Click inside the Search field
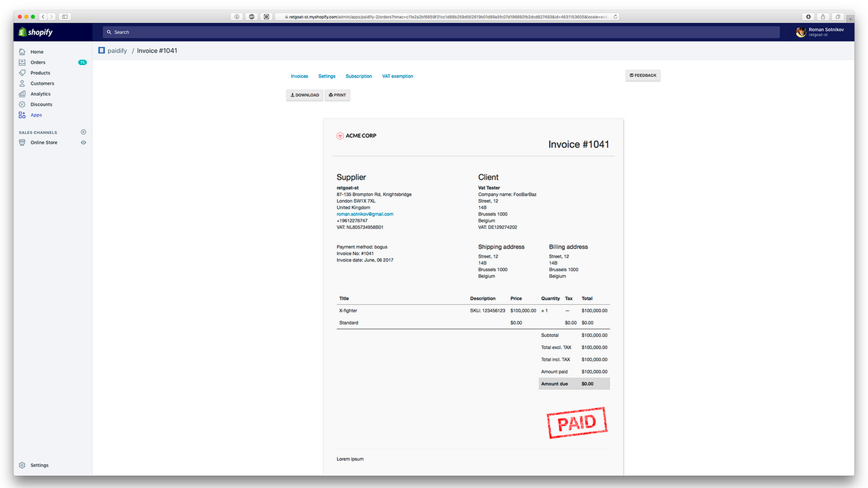Viewport: 868px width, 488px height. pos(271,32)
